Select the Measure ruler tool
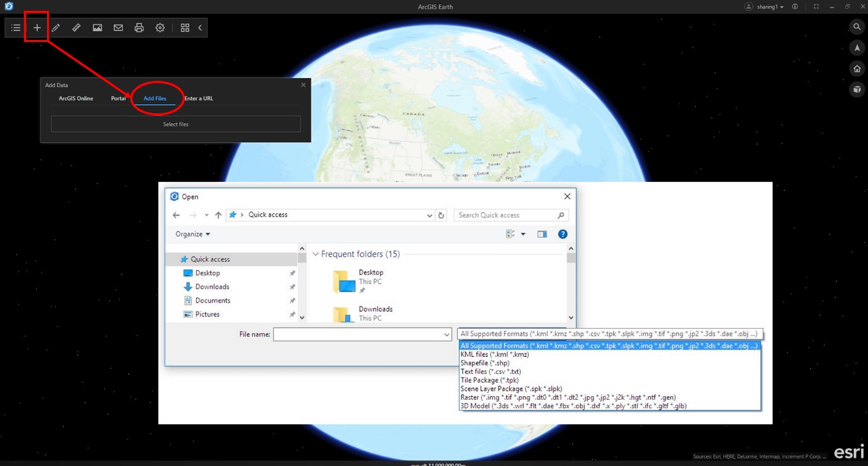 pos(76,28)
